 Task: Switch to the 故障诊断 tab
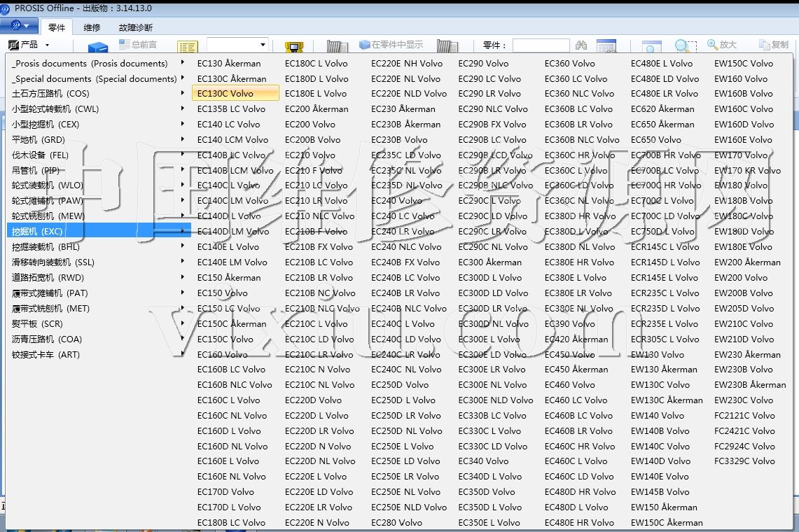(x=136, y=28)
